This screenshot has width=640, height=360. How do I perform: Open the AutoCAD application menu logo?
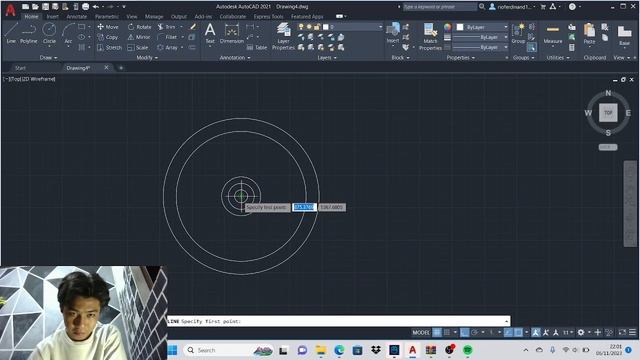[x=10, y=10]
